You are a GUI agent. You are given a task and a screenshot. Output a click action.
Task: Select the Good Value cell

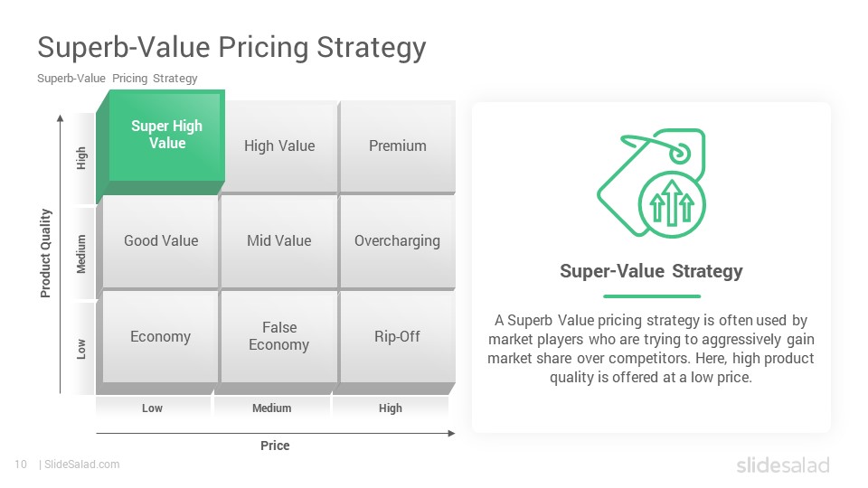point(161,241)
